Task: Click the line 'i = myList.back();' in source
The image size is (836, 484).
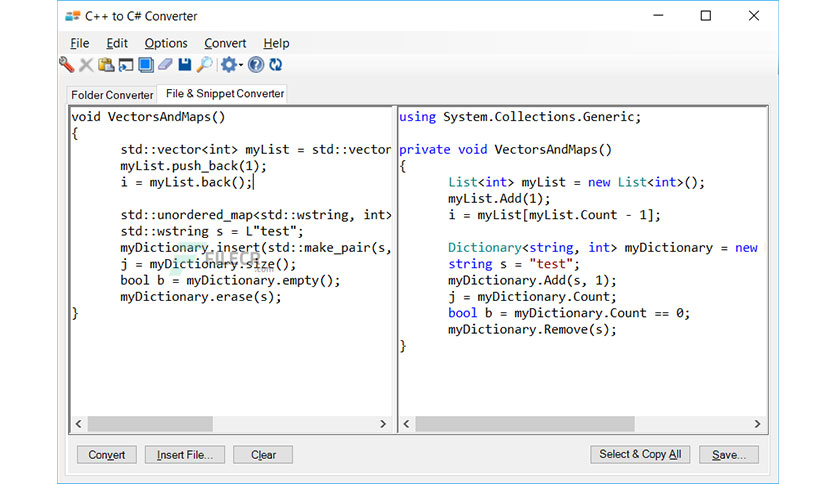Action: (186, 182)
